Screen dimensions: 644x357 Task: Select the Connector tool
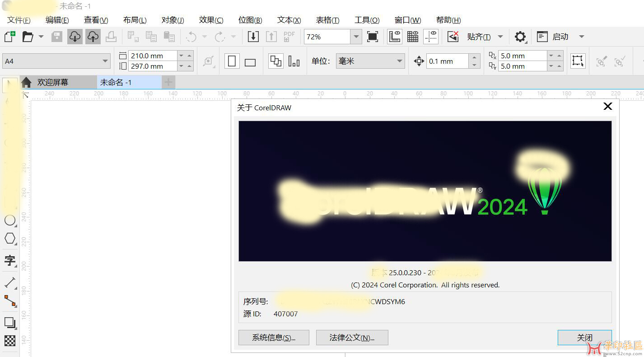tap(10, 301)
